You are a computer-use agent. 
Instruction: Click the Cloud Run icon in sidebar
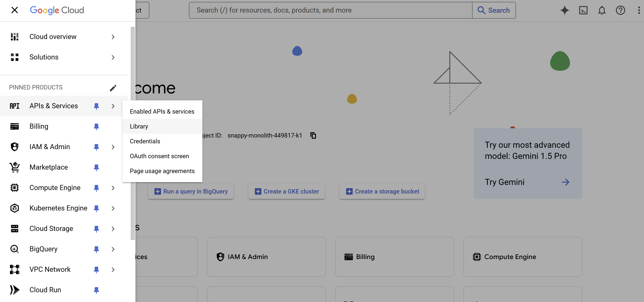click(x=15, y=290)
